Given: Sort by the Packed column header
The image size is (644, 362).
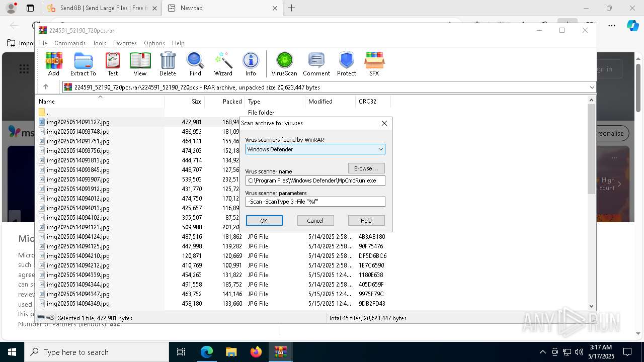Looking at the screenshot, I should coord(225,101).
